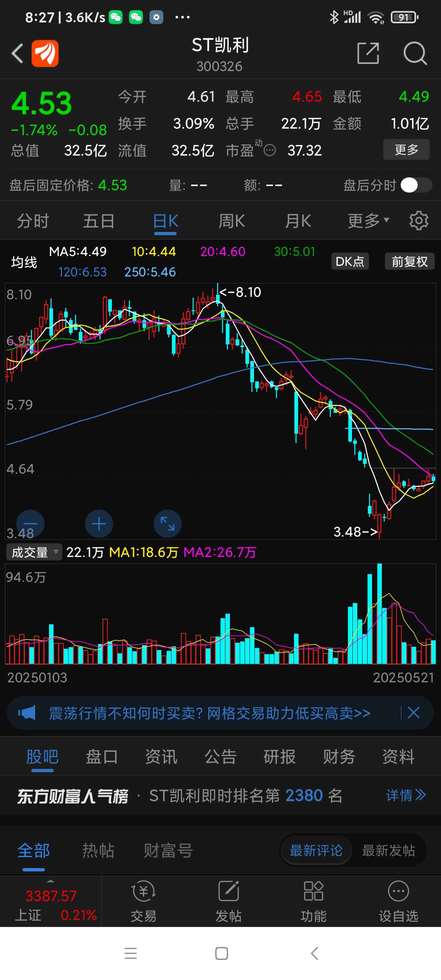Tap the ST凯利 stock title

220,45
